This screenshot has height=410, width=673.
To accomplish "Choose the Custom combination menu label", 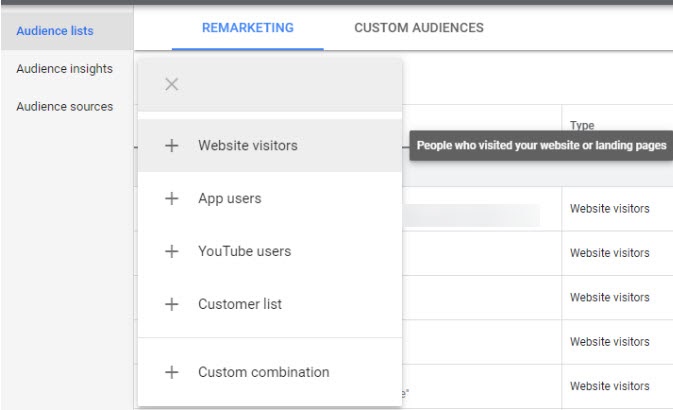I will 263,372.
